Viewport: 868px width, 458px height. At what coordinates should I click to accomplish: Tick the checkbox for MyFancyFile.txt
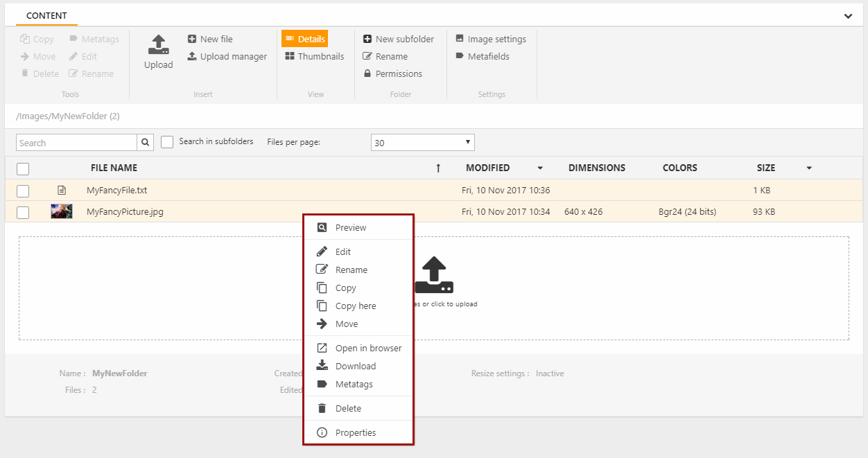23,191
